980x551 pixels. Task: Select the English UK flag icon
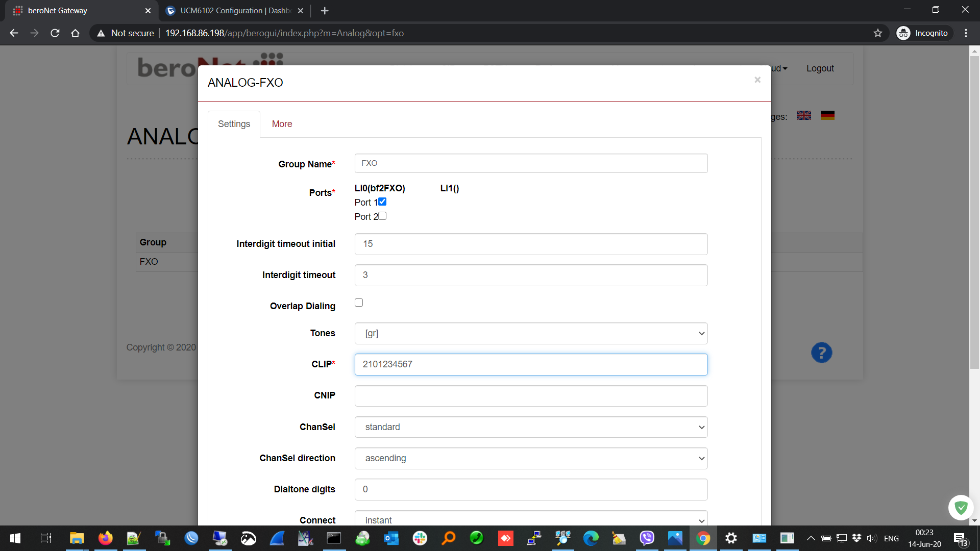804,116
